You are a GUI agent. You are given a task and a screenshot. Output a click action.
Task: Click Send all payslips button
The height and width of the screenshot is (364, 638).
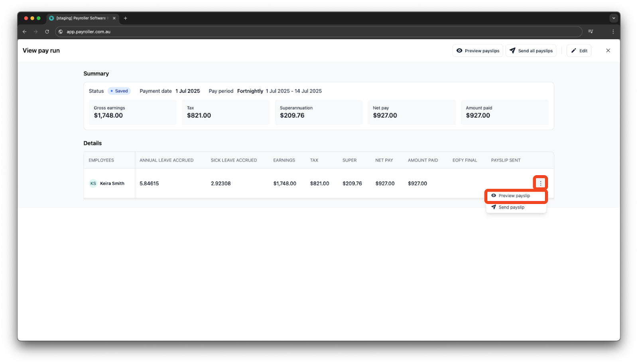coord(531,51)
